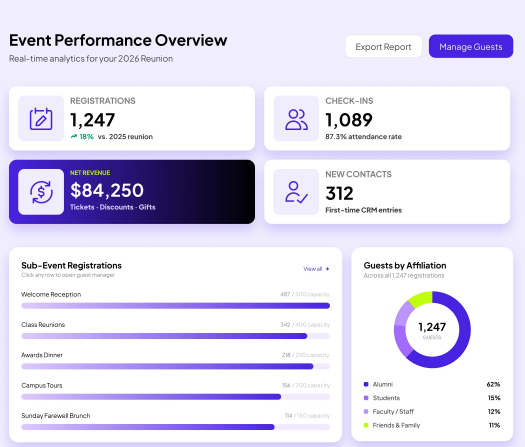Click the Alumni legend color dot

click(366, 384)
